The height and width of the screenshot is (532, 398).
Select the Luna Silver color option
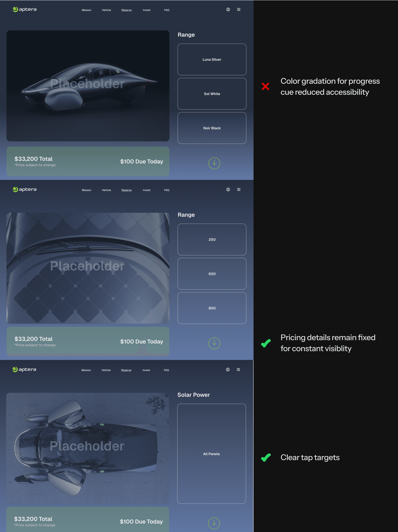click(x=212, y=59)
